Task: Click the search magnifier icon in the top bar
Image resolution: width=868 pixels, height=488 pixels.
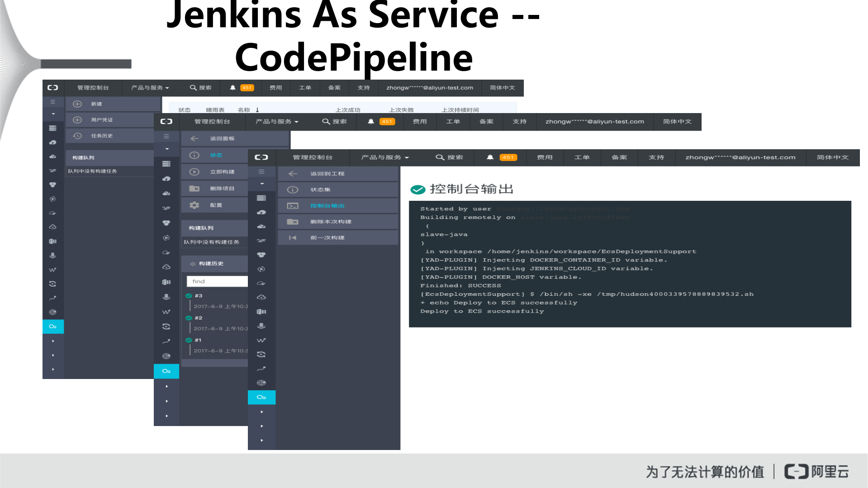Action: (x=440, y=157)
